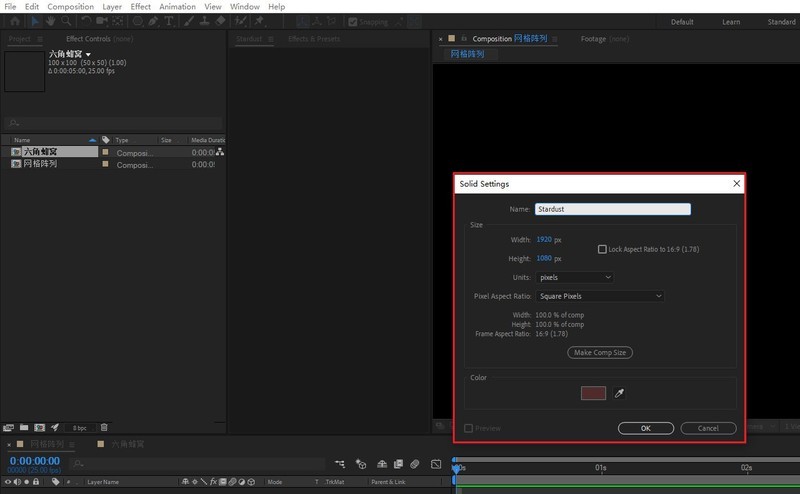Open the Composition menu
The image size is (800, 494).
pyautogui.click(x=70, y=6)
